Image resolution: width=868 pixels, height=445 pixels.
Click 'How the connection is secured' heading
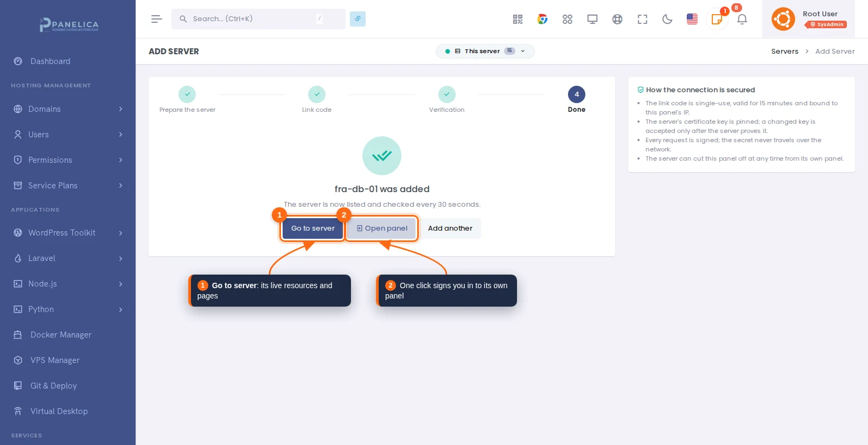click(x=700, y=90)
